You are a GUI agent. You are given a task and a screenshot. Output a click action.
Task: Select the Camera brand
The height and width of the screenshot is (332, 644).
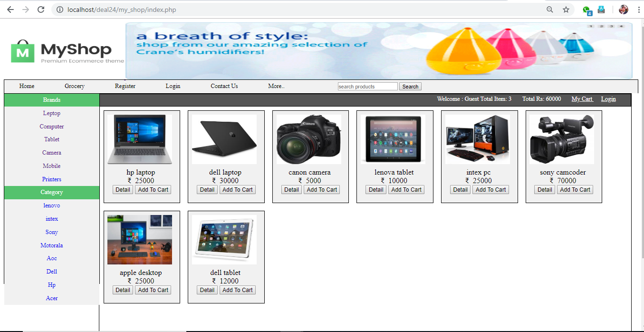pos(52,153)
